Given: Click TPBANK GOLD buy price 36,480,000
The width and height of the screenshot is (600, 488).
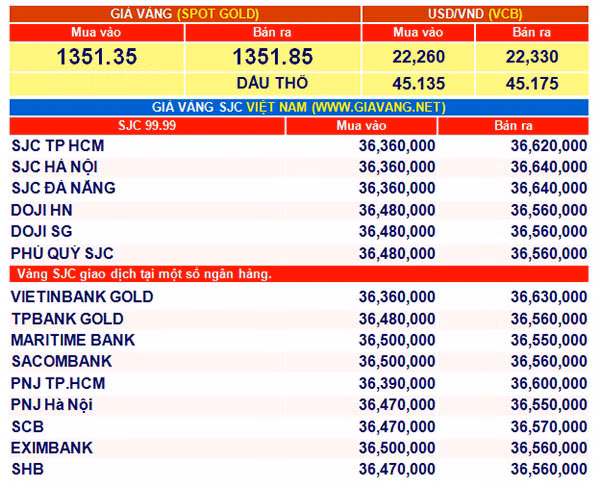Looking at the screenshot, I should click(397, 319).
